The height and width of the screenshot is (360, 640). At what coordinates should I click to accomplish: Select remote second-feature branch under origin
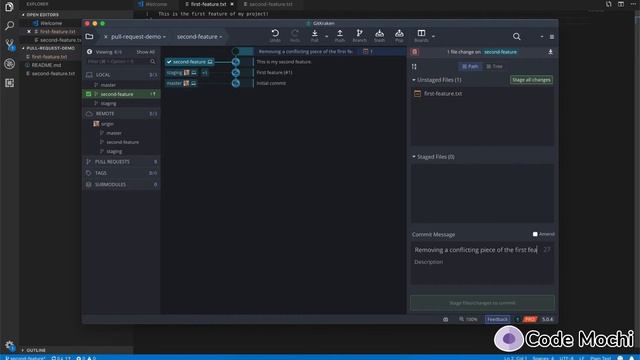click(x=122, y=142)
